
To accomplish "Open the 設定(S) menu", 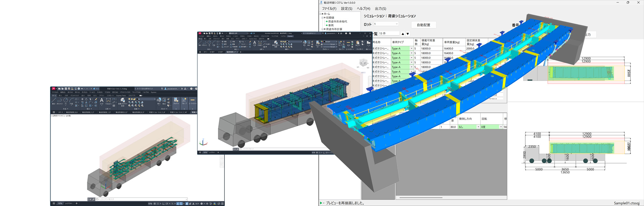I will point(346,9).
